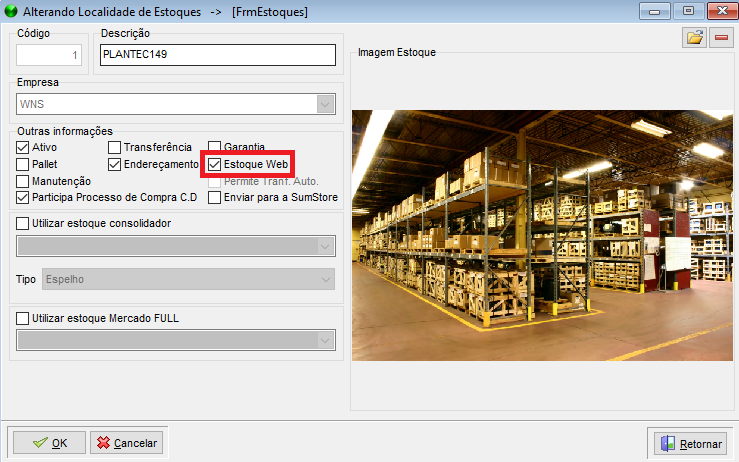This screenshot has height=462, width=739.
Task: Maximize the FrmEstoques window
Action: click(688, 11)
